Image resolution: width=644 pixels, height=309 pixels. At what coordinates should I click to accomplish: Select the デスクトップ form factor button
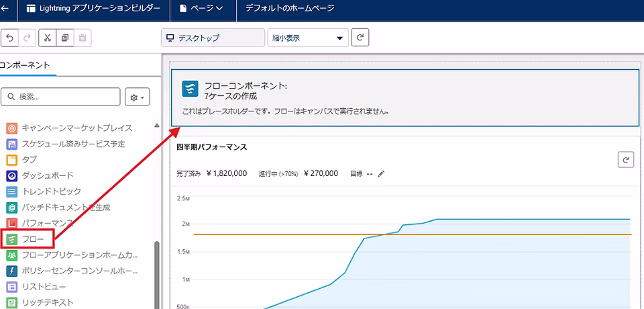[213, 38]
